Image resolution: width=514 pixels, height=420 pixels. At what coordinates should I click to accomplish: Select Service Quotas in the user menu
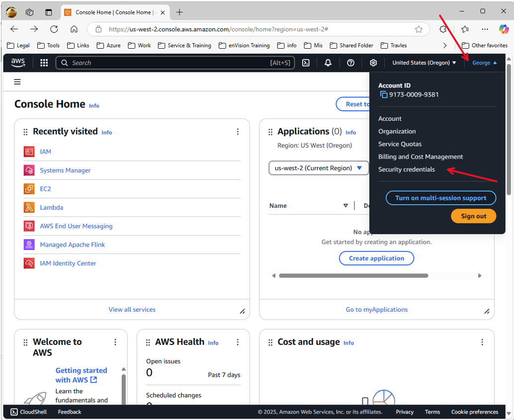pos(400,144)
